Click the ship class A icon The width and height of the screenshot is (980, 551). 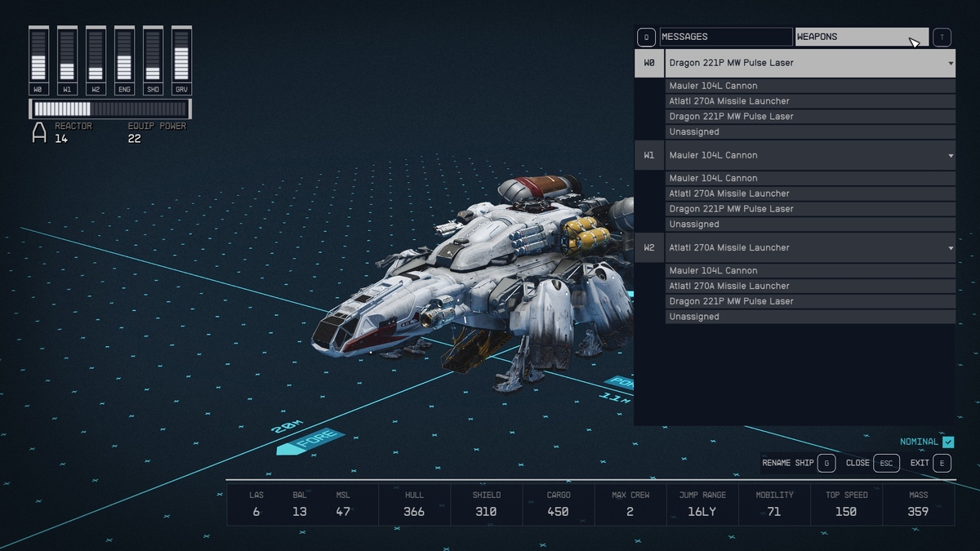(x=38, y=133)
